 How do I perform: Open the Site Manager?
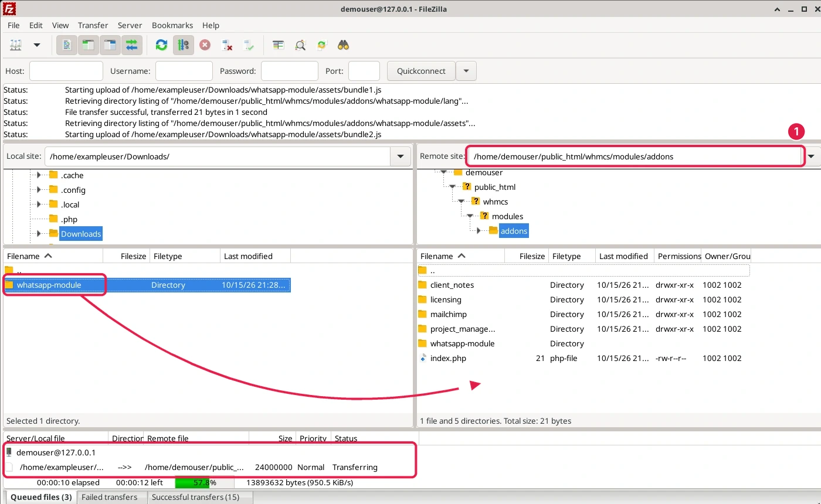pos(16,45)
